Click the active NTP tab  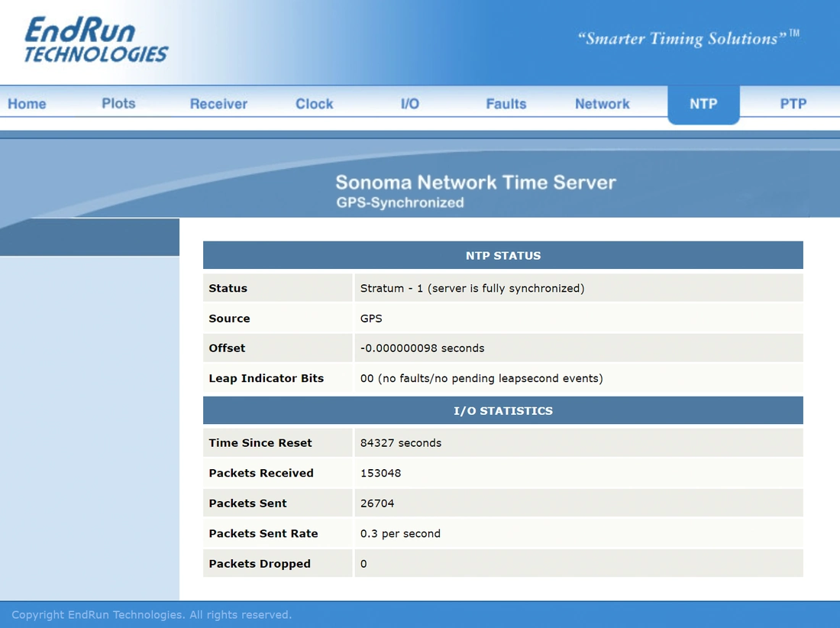(703, 104)
